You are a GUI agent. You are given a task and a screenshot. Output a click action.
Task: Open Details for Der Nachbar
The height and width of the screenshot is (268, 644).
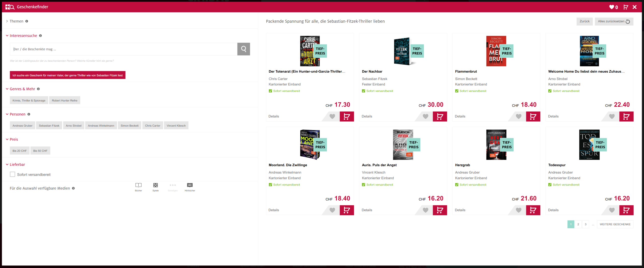pos(367,116)
